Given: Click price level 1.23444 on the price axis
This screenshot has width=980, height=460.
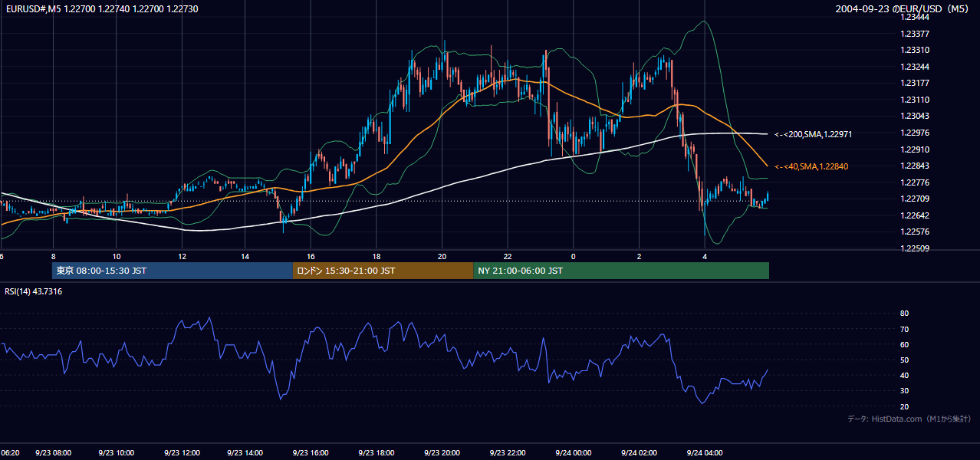Looking at the screenshot, I should [x=914, y=17].
